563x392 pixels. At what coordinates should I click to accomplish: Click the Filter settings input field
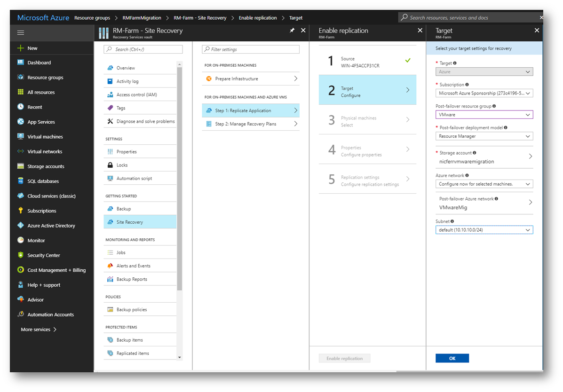[251, 49]
